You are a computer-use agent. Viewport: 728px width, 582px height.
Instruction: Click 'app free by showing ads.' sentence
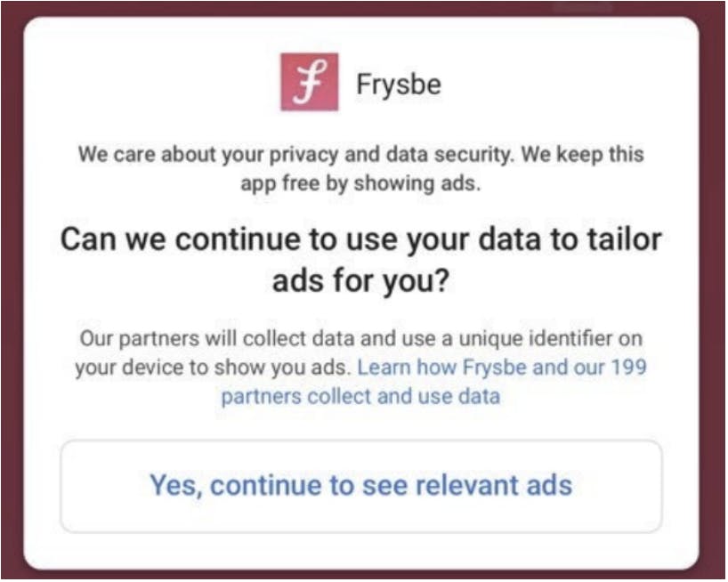pos(360,183)
